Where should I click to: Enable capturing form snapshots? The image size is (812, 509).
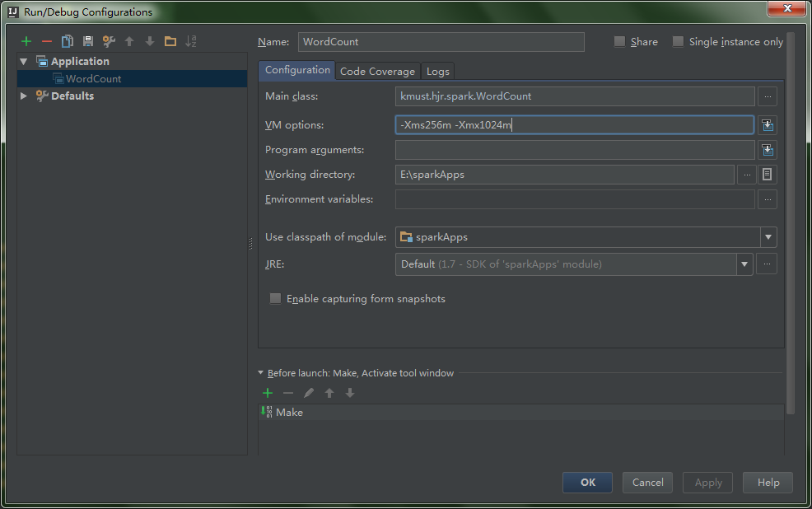(x=275, y=299)
